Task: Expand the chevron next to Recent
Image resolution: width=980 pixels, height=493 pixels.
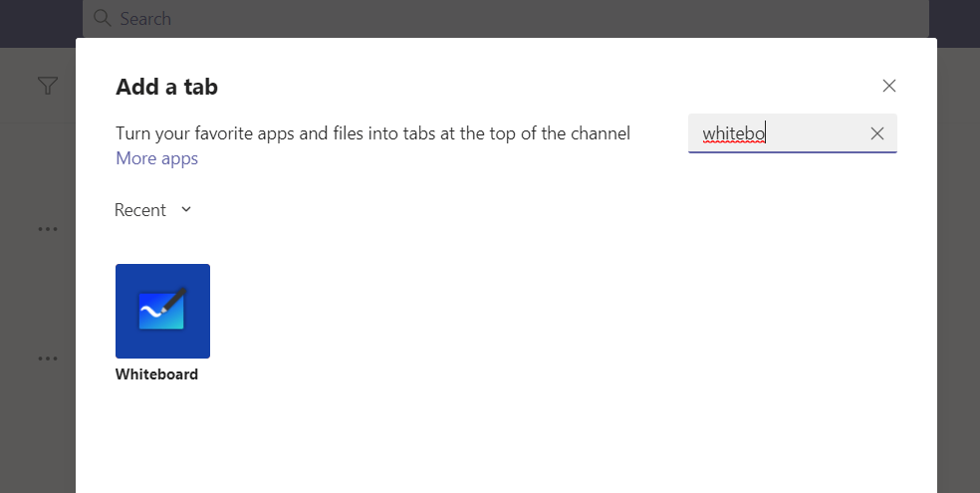Action: tap(186, 209)
